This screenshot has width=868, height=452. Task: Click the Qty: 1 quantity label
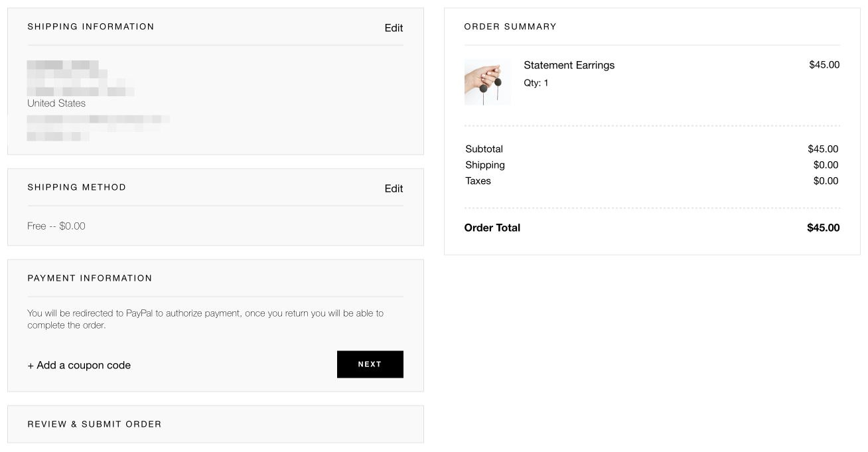click(x=536, y=83)
